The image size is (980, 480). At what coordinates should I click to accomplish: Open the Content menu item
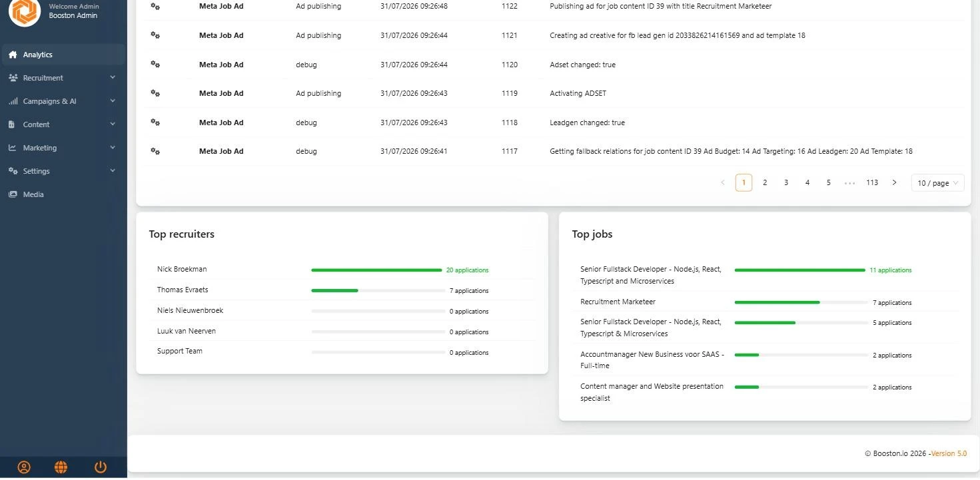pos(63,124)
